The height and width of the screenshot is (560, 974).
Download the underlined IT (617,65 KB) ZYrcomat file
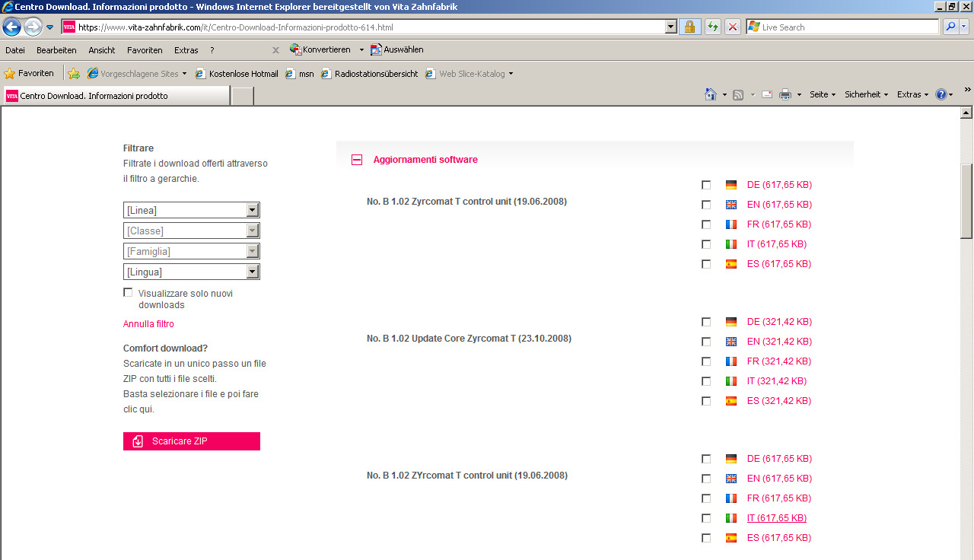(x=777, y=518)
